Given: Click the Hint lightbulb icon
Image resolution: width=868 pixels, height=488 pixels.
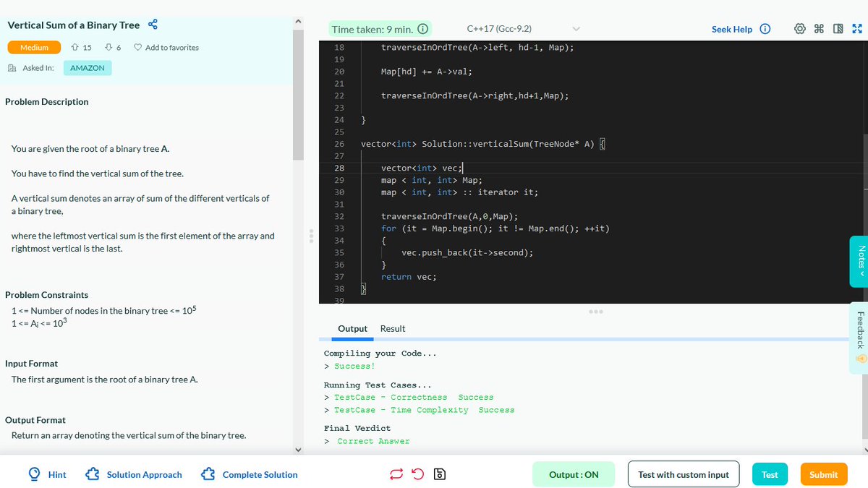Looking at the screenshot, I should [x=34, y=474].
